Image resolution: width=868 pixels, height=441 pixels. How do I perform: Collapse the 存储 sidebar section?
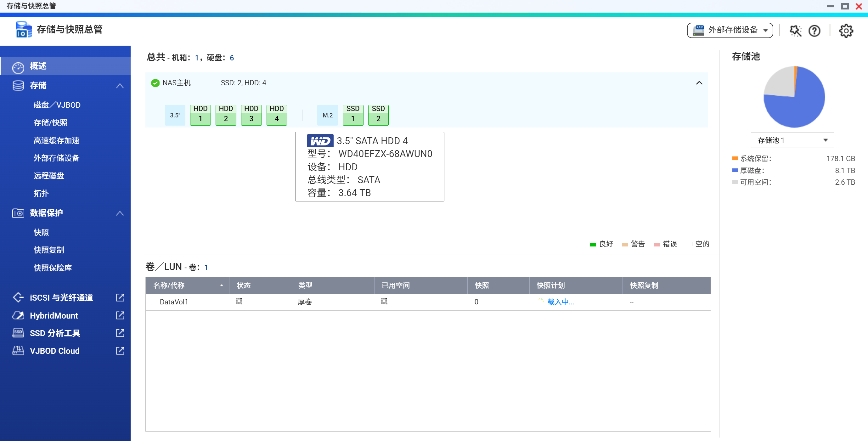coord(120,86)
